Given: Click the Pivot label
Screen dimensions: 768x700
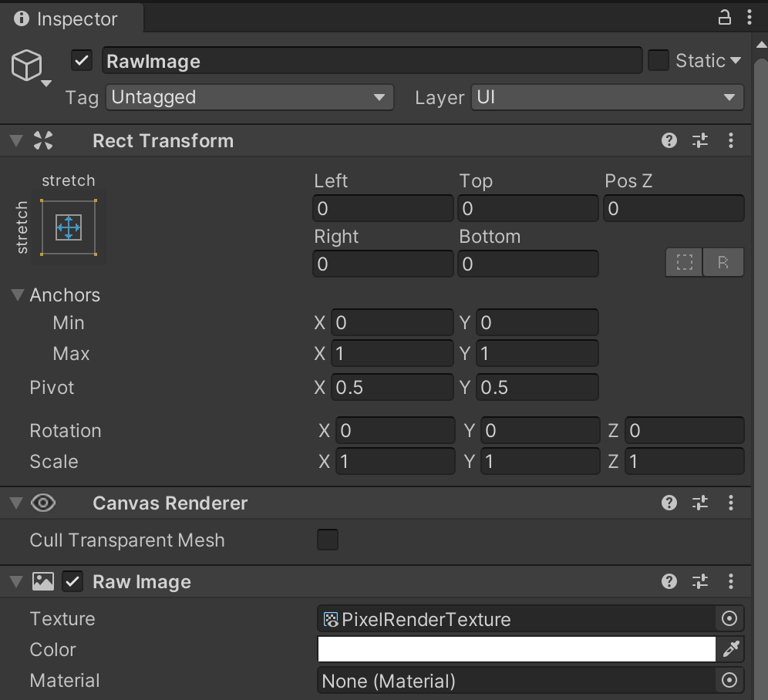Looking at the screenshot, I should click(x=52, y=388).
